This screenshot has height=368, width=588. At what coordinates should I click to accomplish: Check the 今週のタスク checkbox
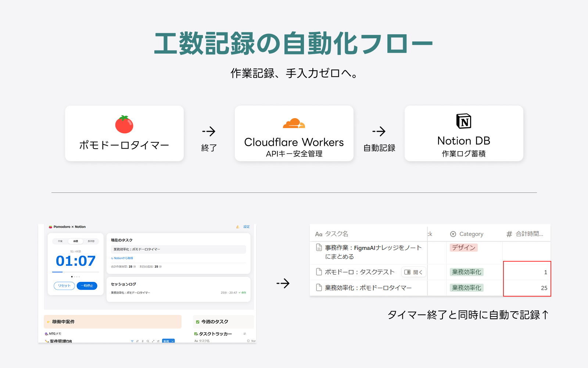(197, 322)
